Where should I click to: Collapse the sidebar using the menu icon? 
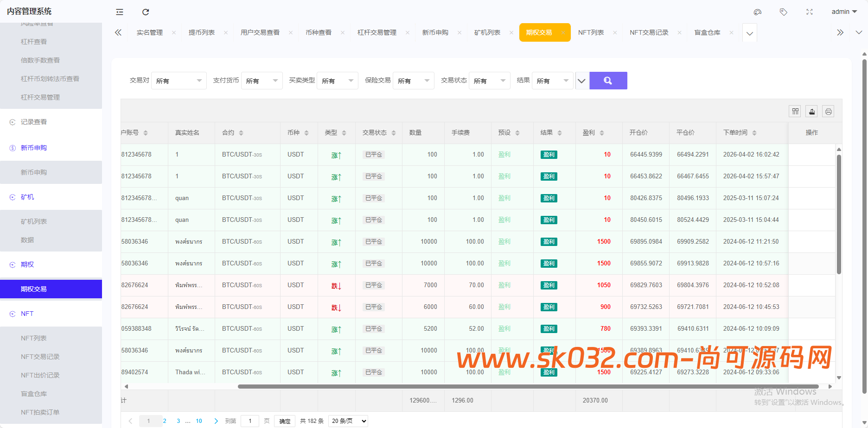[x=119, y=12]
